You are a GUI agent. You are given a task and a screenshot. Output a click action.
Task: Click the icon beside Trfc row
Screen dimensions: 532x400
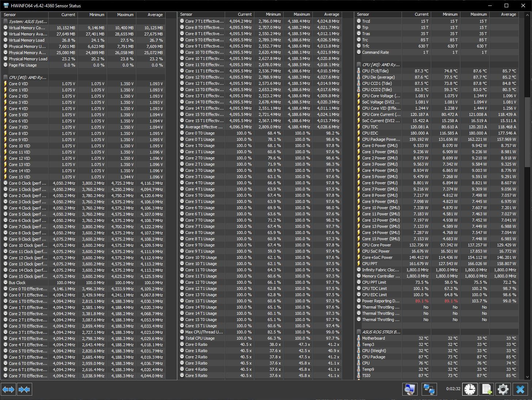point(359,46)
